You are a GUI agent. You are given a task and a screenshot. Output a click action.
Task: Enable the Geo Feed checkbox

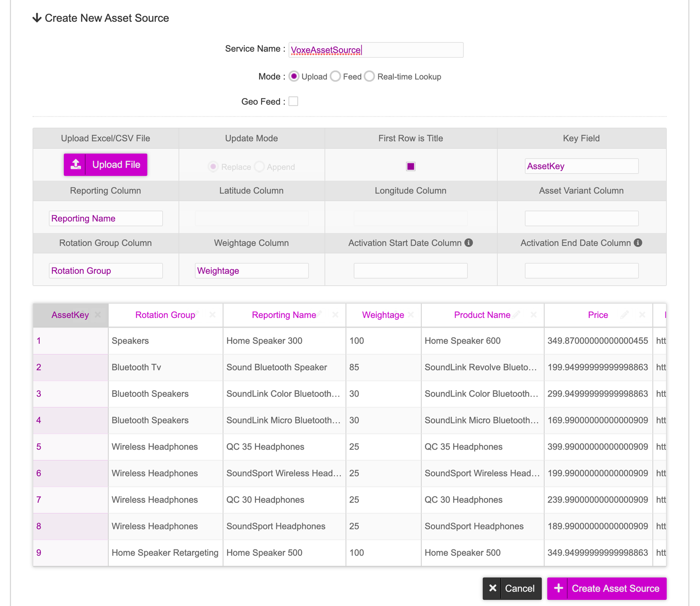click(x=294, y=102)
